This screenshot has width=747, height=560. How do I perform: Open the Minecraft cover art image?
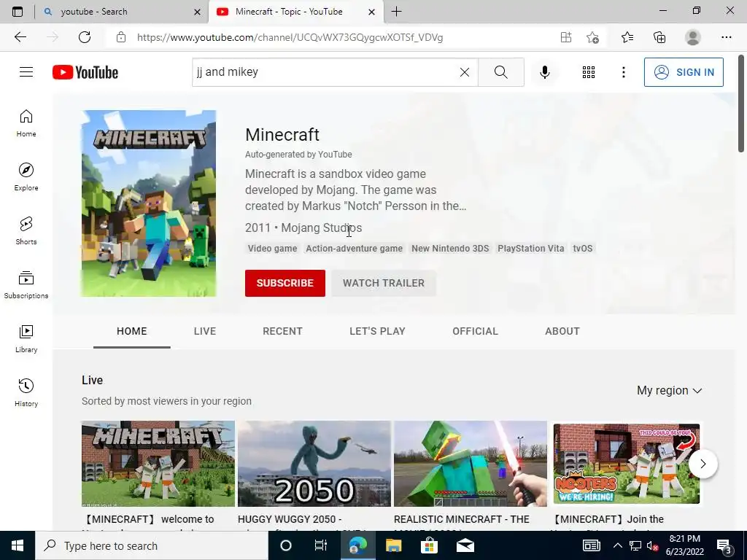point(149,203)
